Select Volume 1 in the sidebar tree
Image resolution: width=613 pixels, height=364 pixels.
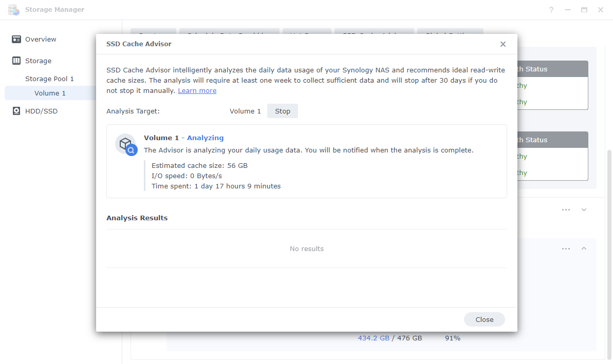[50, 93]
